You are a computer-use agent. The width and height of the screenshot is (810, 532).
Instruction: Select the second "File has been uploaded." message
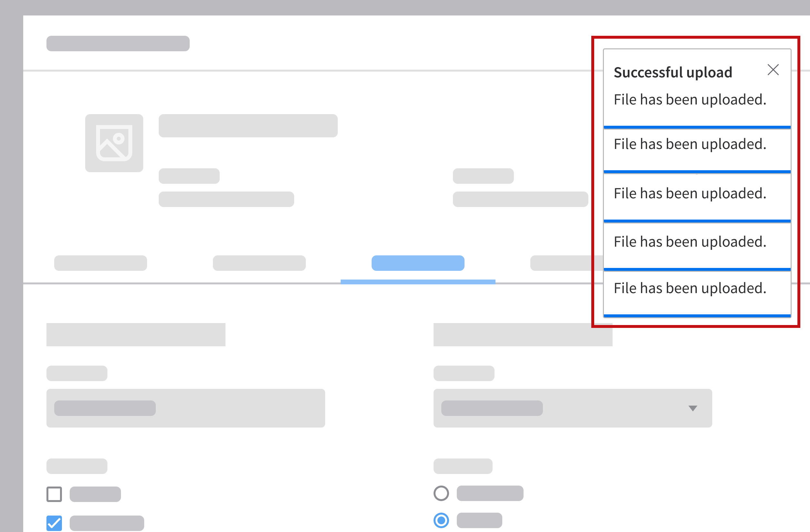click(x=690, y=144)
